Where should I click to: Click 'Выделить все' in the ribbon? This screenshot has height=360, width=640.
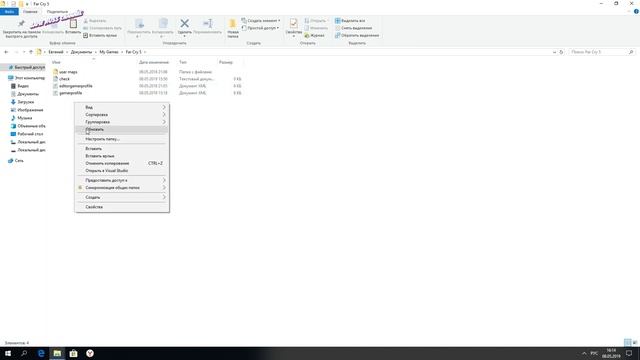pyautogui.click(x=350, y=21)
